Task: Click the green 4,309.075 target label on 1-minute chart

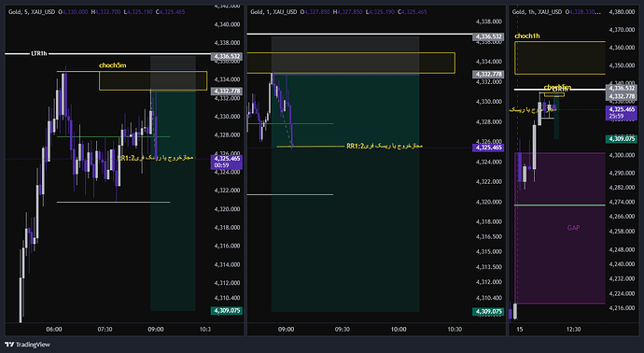Action: tap(488, 312)
